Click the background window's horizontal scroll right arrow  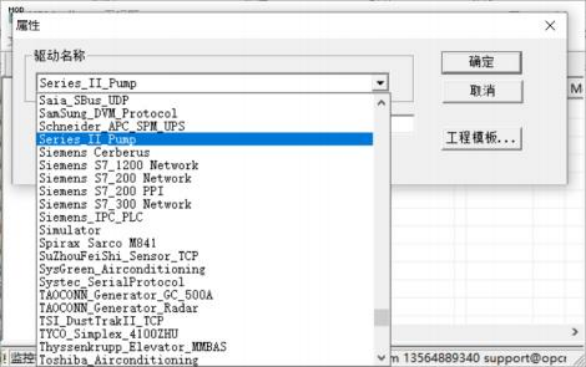pyautogui.click(x=575, y=332)
